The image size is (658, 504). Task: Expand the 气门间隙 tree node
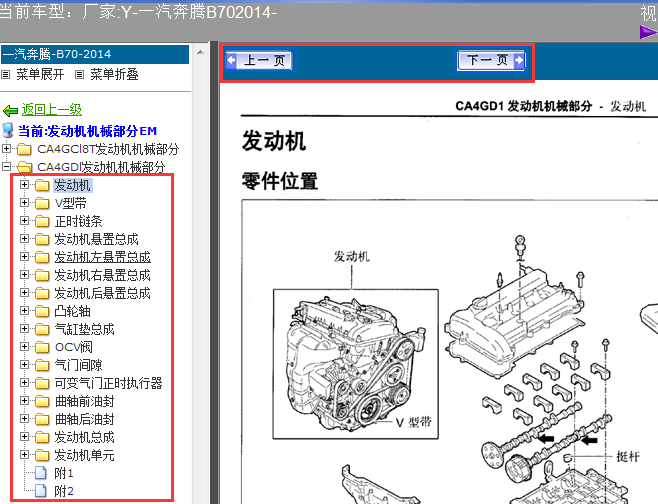coord(24,365)
